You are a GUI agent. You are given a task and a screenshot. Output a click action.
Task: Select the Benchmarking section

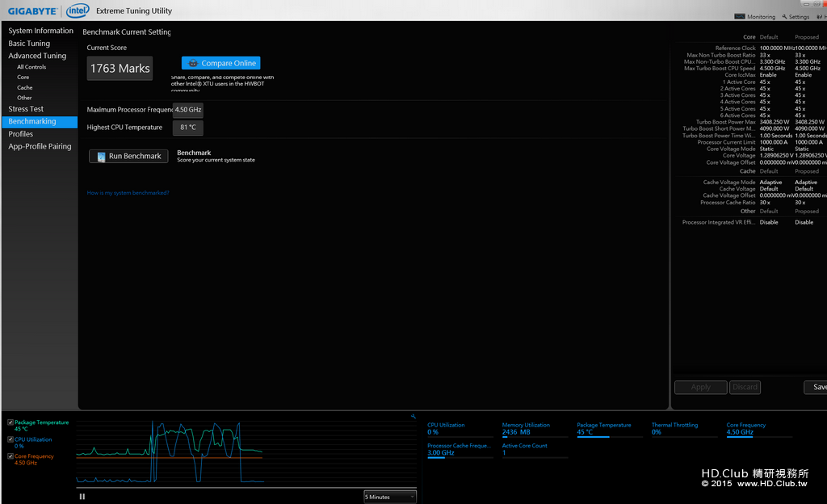tap(40, 121)
